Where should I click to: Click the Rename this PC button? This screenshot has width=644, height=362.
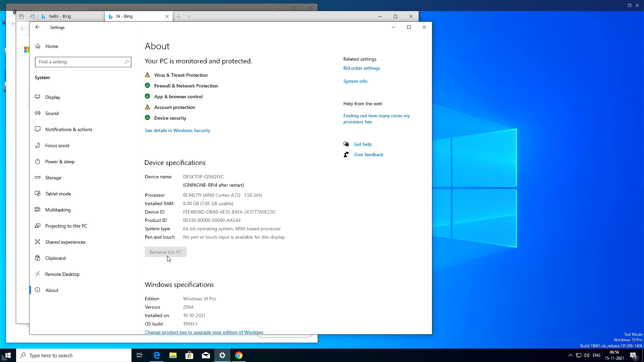pyautogui.click(x=165, y=252)
